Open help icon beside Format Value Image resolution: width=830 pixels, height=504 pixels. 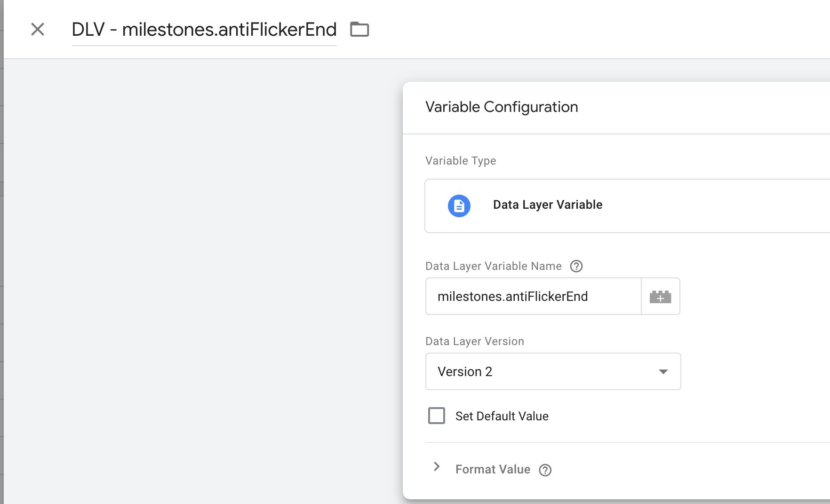click(x=545, y=470)
